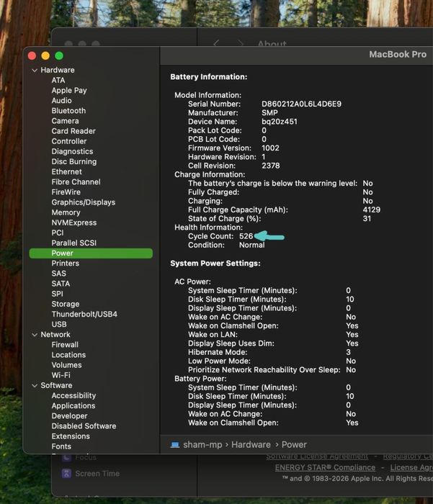The width and height of the screenshot is (433, 504).
Task: Select Card Reader in the sidebar
Action: 73,131
